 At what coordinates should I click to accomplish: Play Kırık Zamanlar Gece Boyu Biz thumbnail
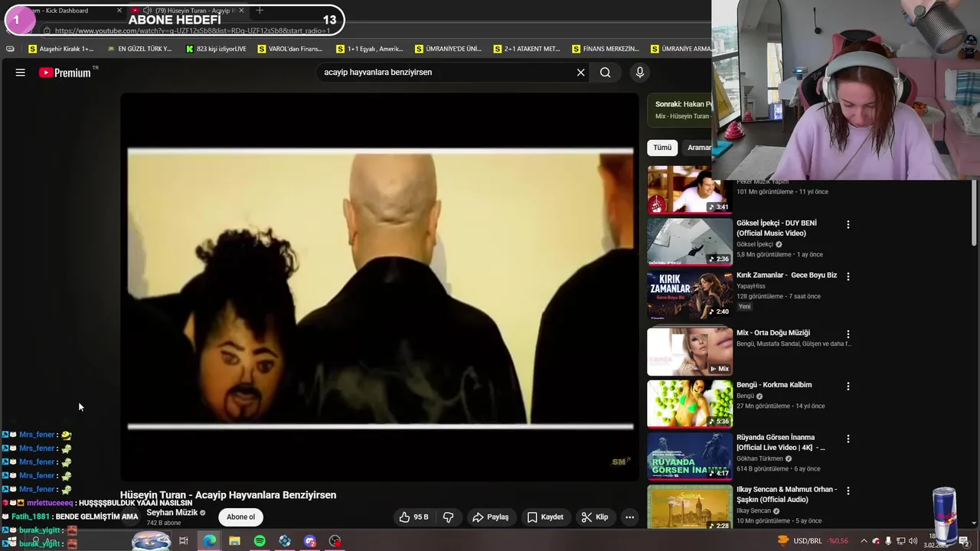click(690, 294)
